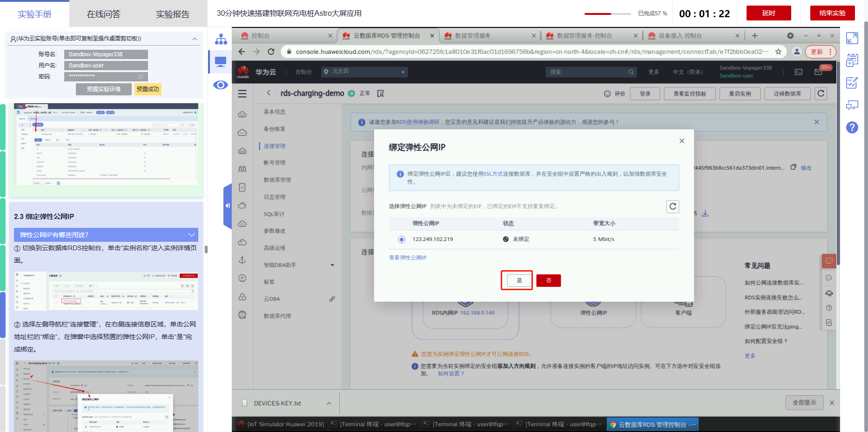Screen dimensions: 868x432
Task: Cancel binding with the 否 button
Action: click(549, 280)
